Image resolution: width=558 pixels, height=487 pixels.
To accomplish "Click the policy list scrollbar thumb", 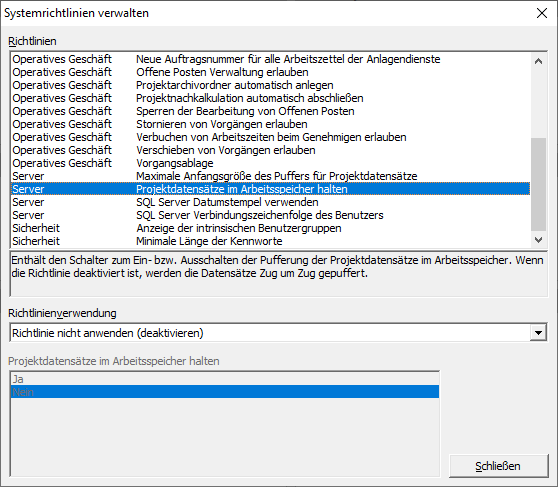I will (538, 184).
